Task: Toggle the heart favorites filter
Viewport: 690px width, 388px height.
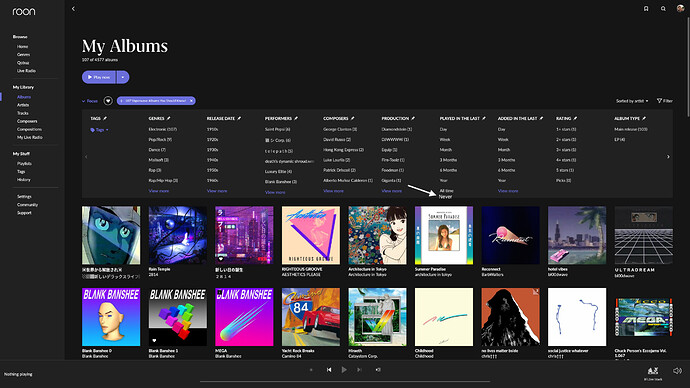Action: pyautogui.click(x=108, y=101)
